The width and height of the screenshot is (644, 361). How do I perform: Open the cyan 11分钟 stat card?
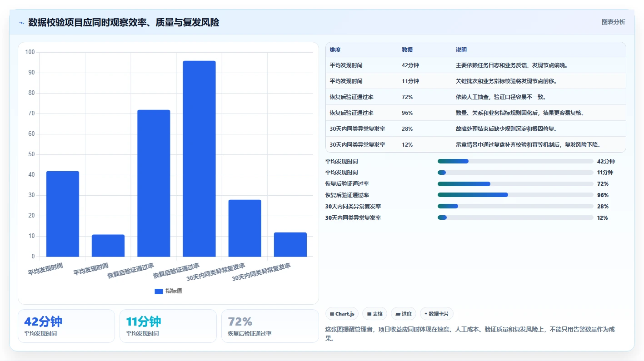tap(168, 326)
